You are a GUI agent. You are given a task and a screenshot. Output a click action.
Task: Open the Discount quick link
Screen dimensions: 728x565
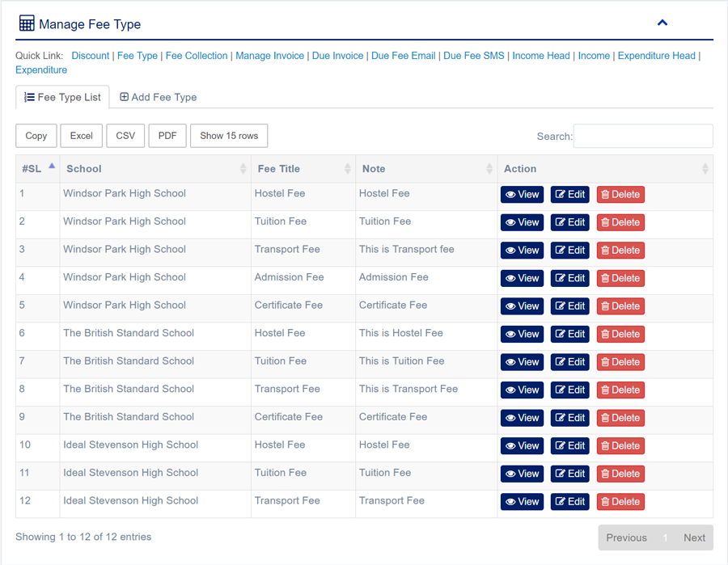(x=91, y=56)
